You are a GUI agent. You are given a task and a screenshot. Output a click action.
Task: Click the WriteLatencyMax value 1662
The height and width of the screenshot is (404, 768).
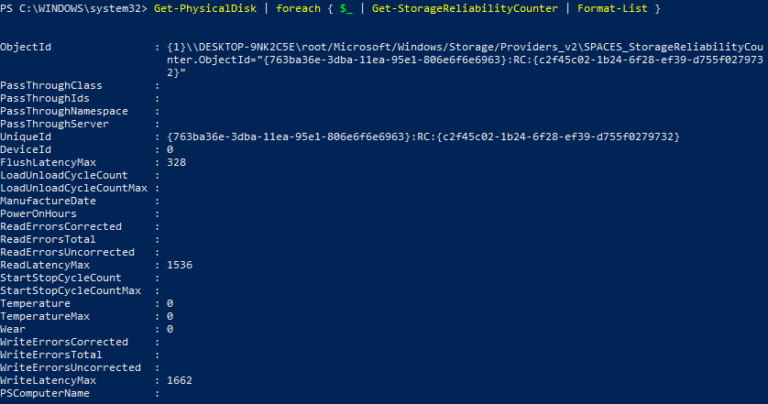[180, 381]
